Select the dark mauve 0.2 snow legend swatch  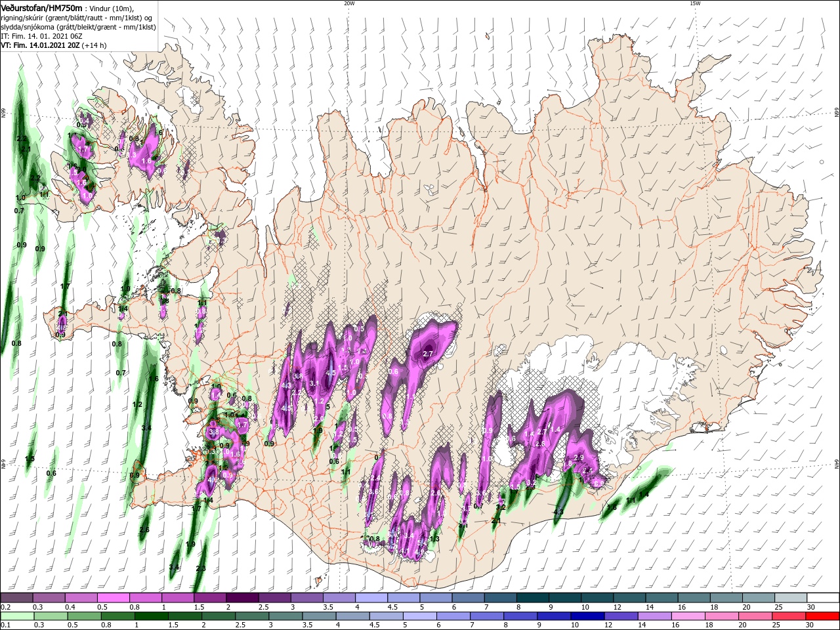pos(16,598)
